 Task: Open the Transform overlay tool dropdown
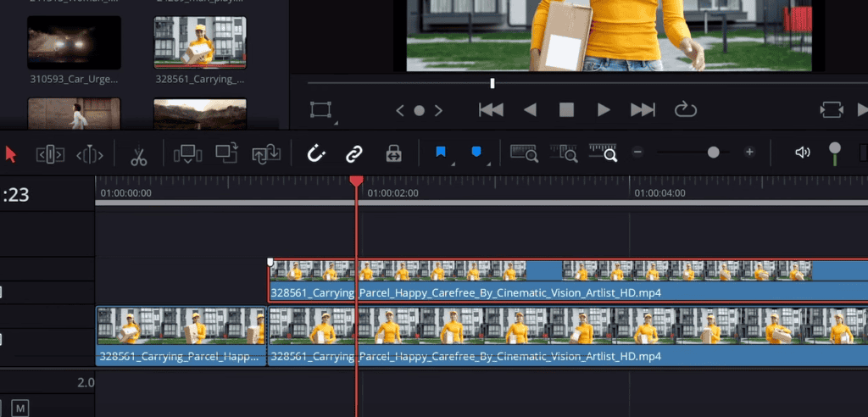tap(335, 122)
